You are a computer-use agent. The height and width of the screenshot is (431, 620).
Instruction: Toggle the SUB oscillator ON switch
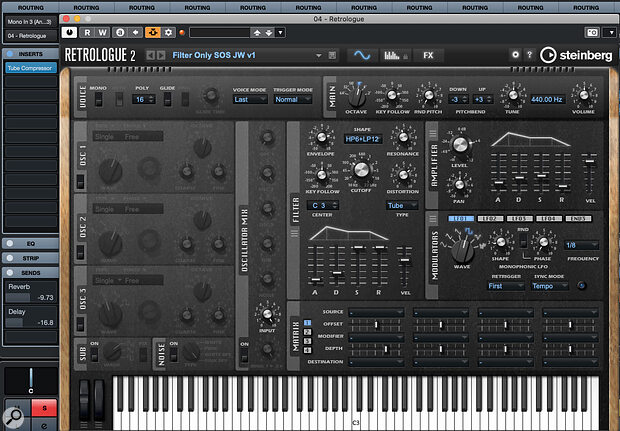[94, 354]
